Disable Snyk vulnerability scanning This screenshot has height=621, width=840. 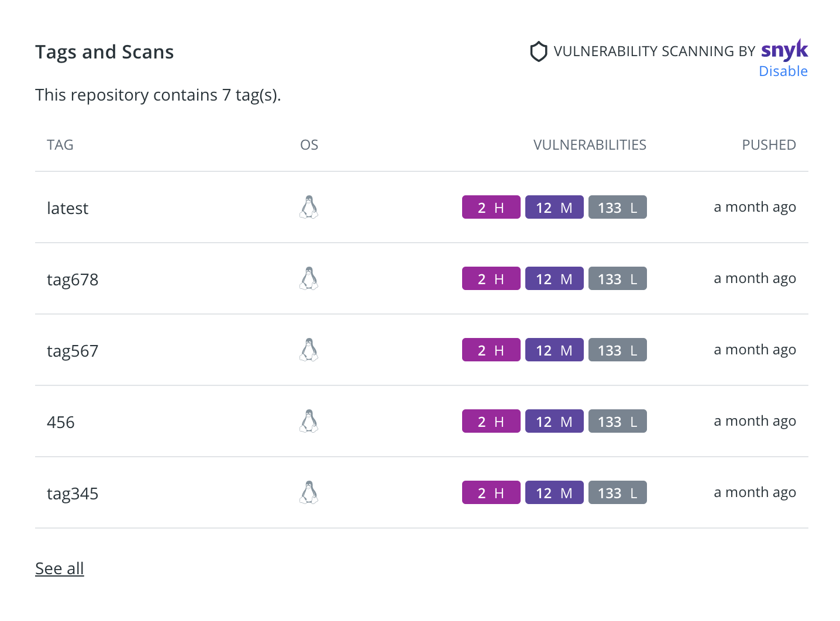pos(783,71)
